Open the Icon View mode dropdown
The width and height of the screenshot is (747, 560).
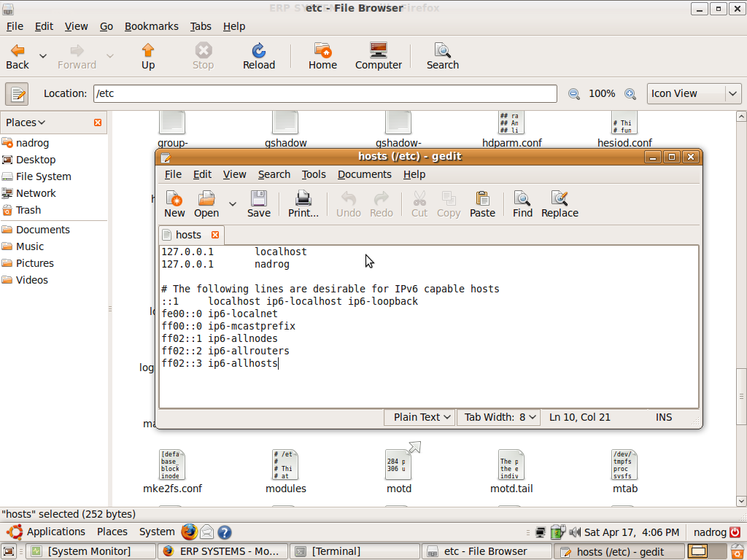[x=694, y=94]
